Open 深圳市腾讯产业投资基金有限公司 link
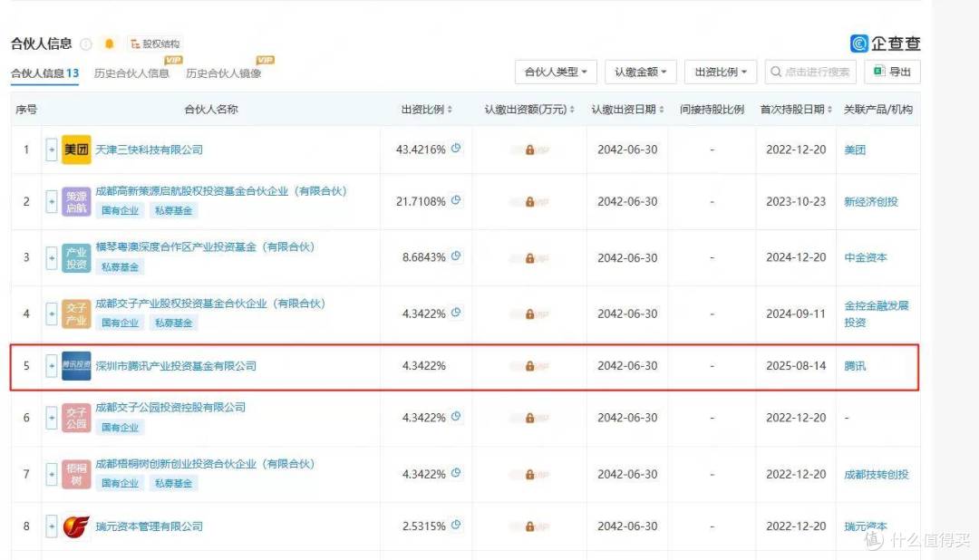This screenshot has height=560, width=979. (176, 366)
